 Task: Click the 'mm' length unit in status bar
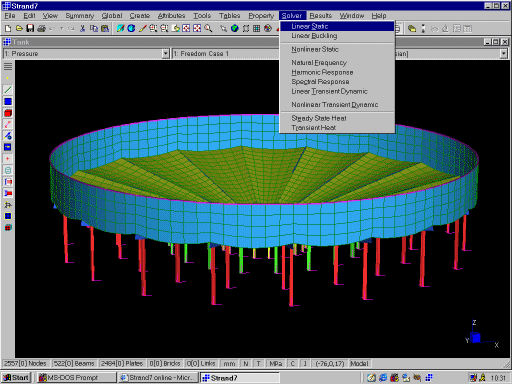click(x=229, y=364)
